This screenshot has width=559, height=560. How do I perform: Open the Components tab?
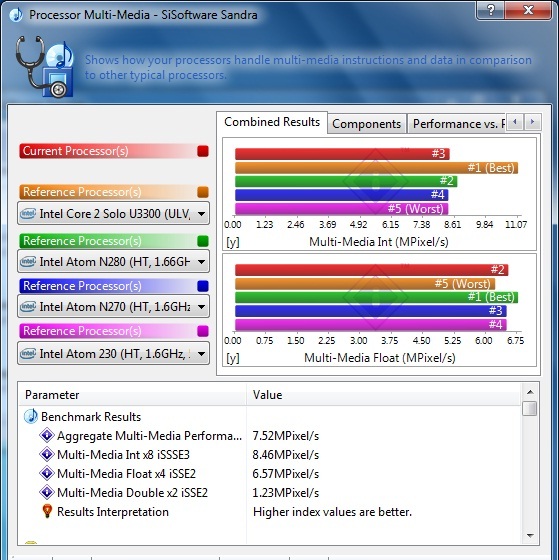point(366,124)
